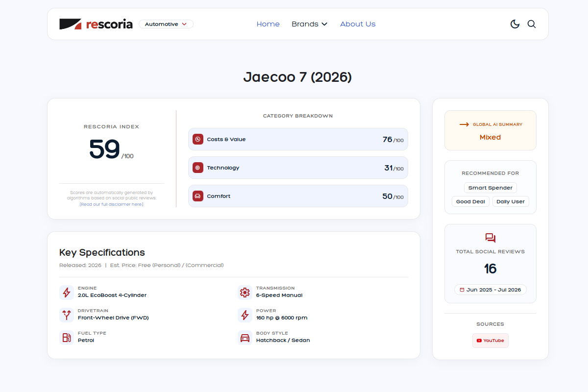Click the 2.0L EcoBoost 4-Cylinder value
Viewport: 588px width, 392px height.
pos(112,295)
